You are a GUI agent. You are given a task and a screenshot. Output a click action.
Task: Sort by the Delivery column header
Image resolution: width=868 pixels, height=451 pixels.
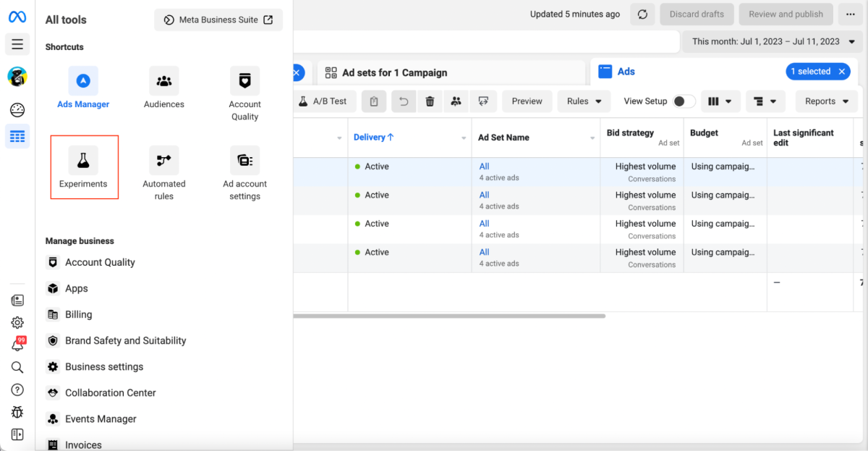tap(374, 138)
